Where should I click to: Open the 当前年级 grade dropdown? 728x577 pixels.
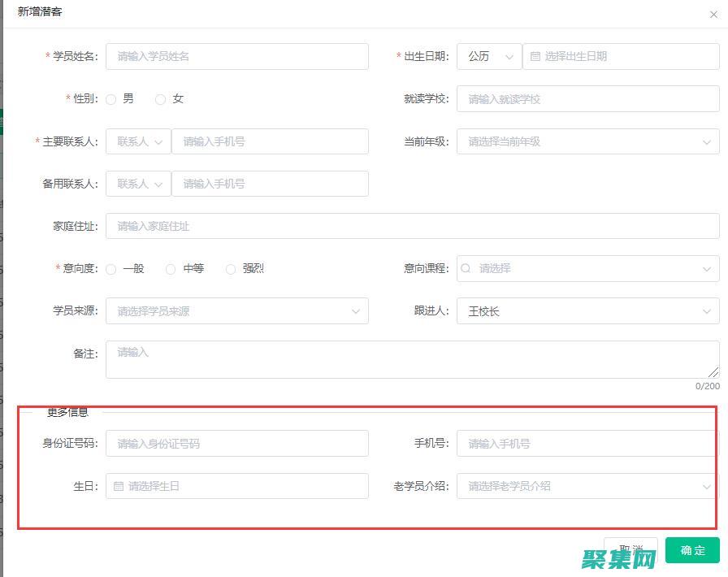click(706, 141)
